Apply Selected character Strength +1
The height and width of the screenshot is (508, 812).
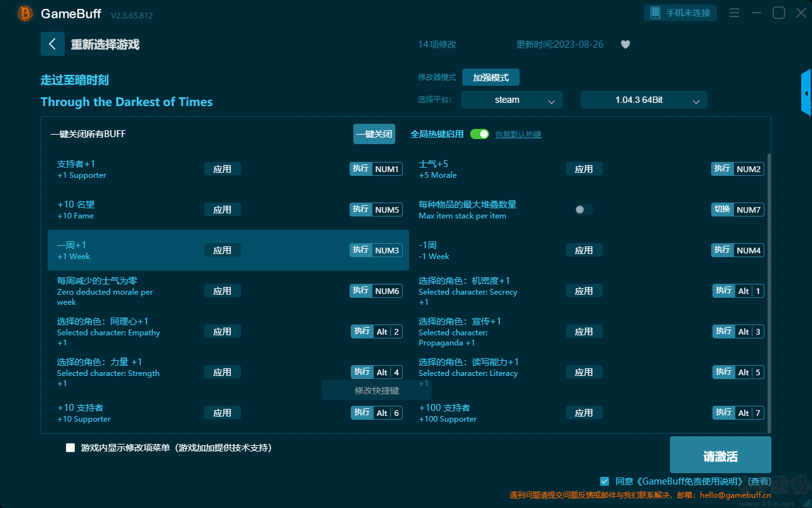(x=223, y=372)
